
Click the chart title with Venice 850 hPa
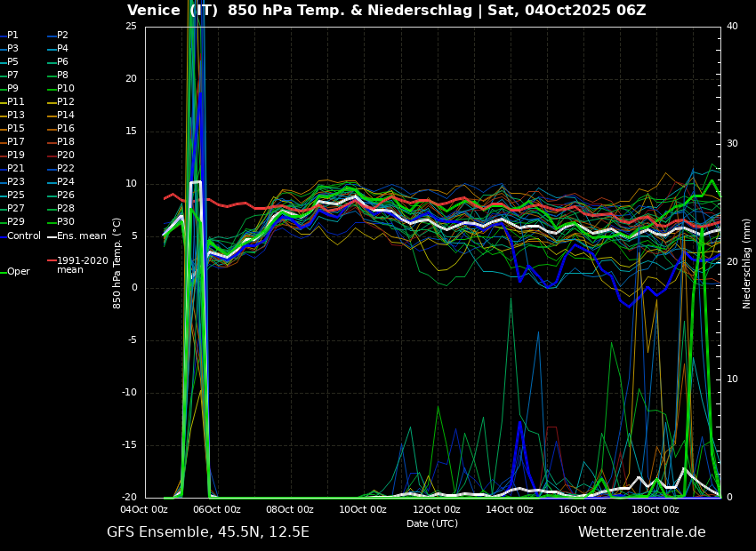tap(387, 11)
